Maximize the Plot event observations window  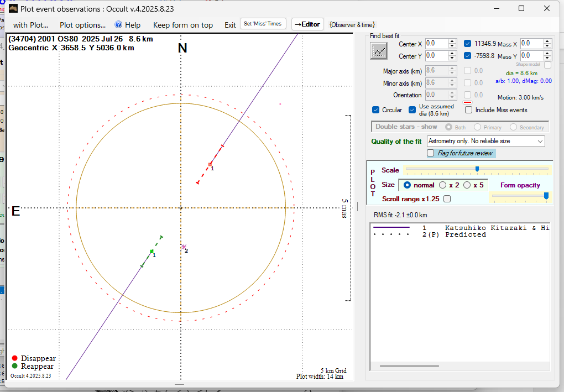(521, 8)
